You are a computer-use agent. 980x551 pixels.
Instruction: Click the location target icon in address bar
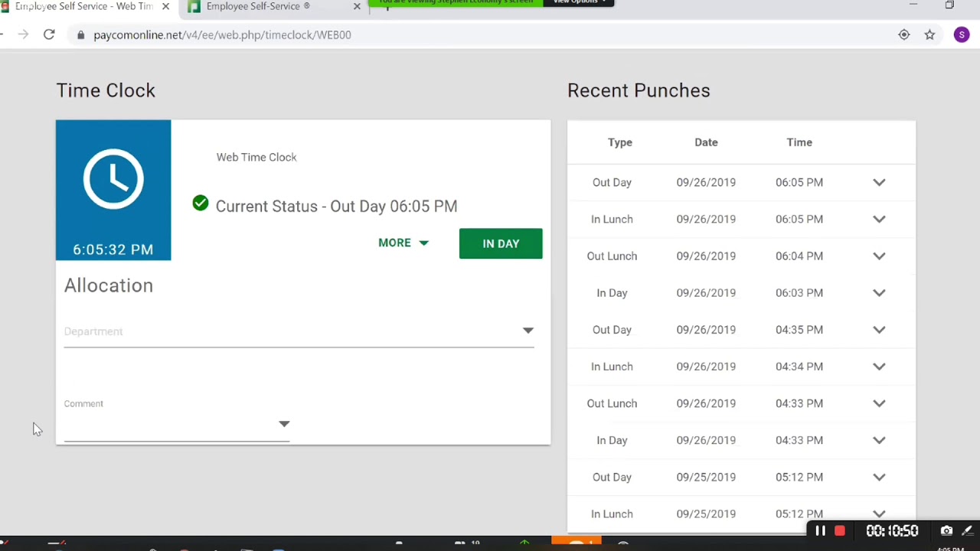coord(904,34)
